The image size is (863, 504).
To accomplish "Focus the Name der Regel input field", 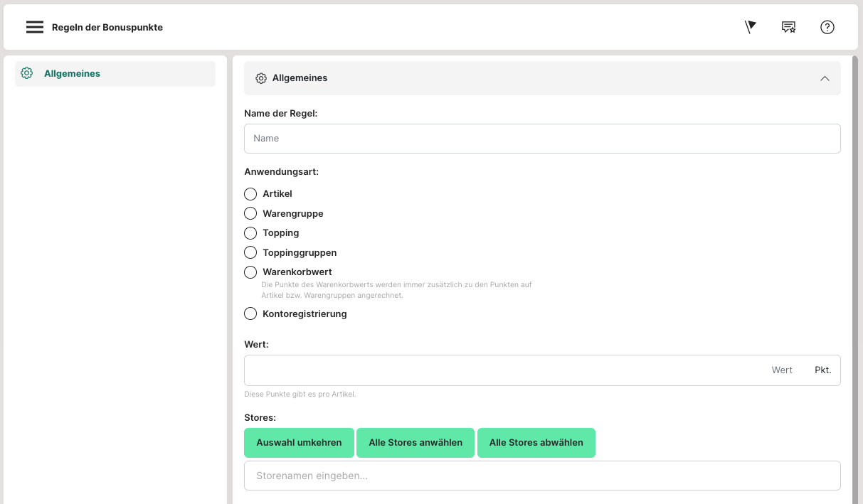I will tap(542, 139).
